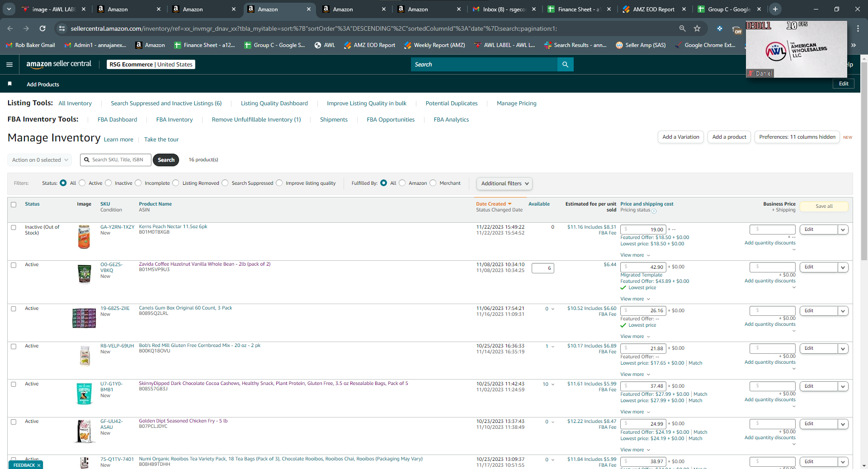Open the Golden Dipt Chicken Fry thumbnail
Viewport: 868px width, 469px height.
pos(84,431)
